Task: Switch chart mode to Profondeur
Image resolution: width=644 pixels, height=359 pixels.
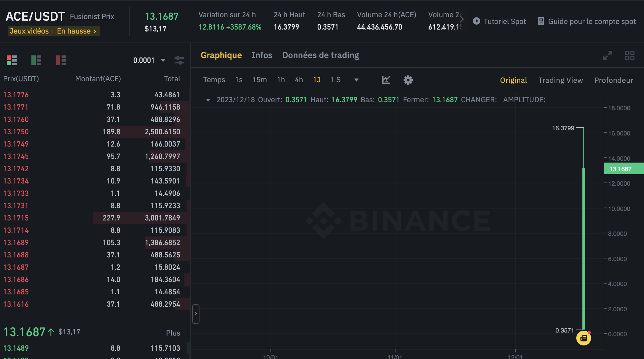Action: click(x=614, y=80)
